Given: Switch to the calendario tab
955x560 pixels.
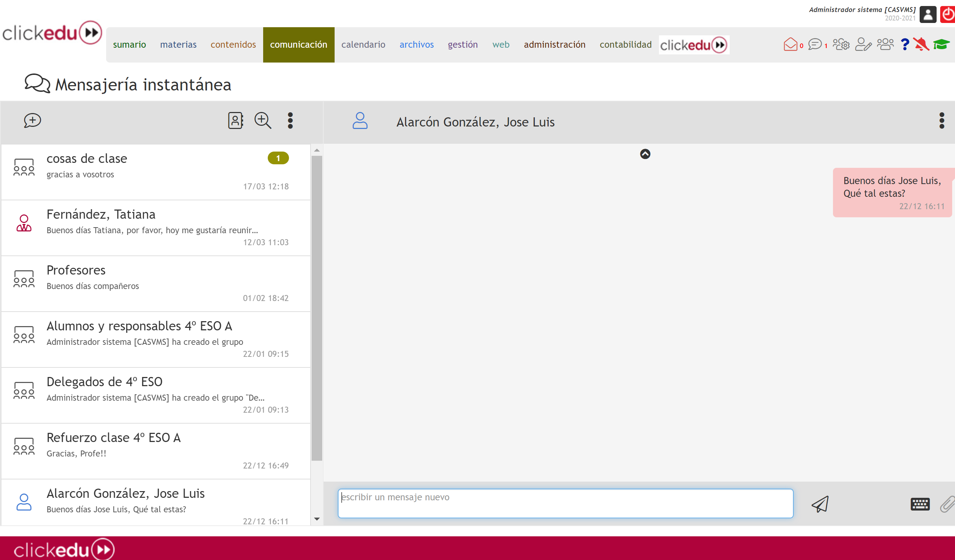Looking at the screenshot, I should [x=363, y=45].
